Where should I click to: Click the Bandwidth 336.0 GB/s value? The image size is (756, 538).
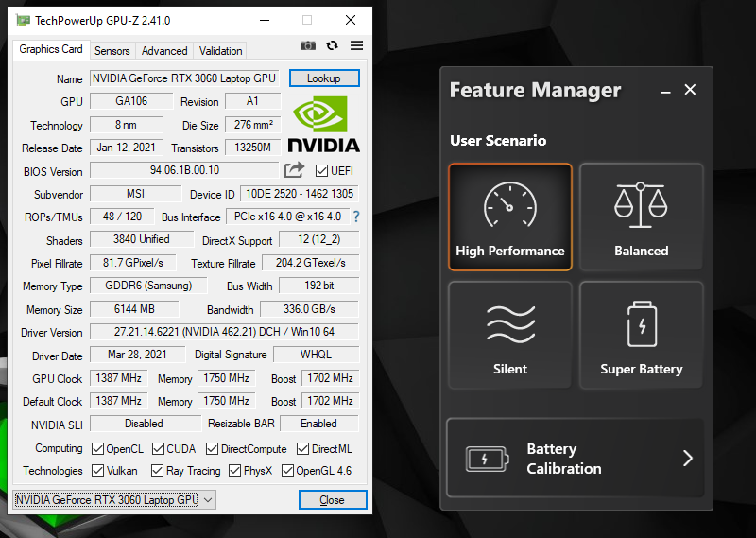309,309
